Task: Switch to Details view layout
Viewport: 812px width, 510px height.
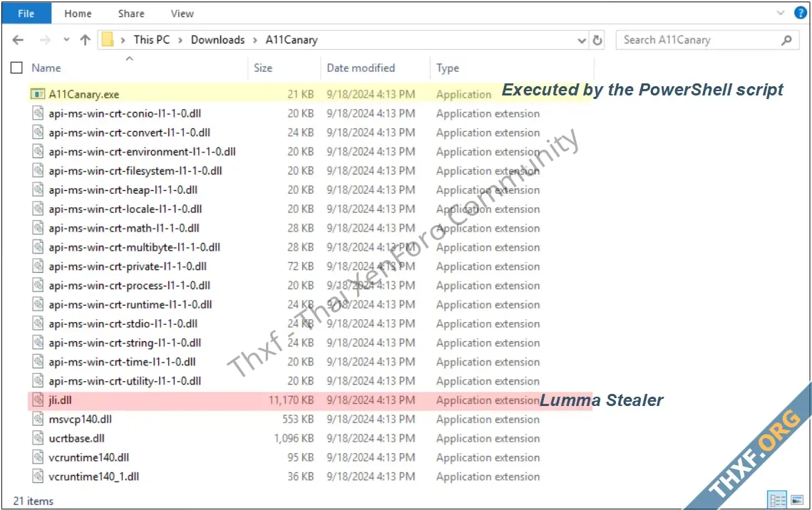Action: click(x=777, y=499)
